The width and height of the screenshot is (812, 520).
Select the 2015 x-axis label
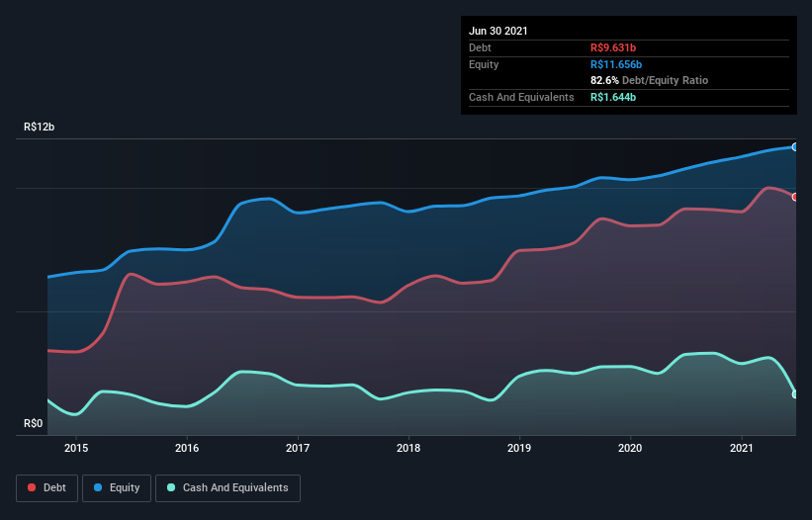(x=76, y=448)
